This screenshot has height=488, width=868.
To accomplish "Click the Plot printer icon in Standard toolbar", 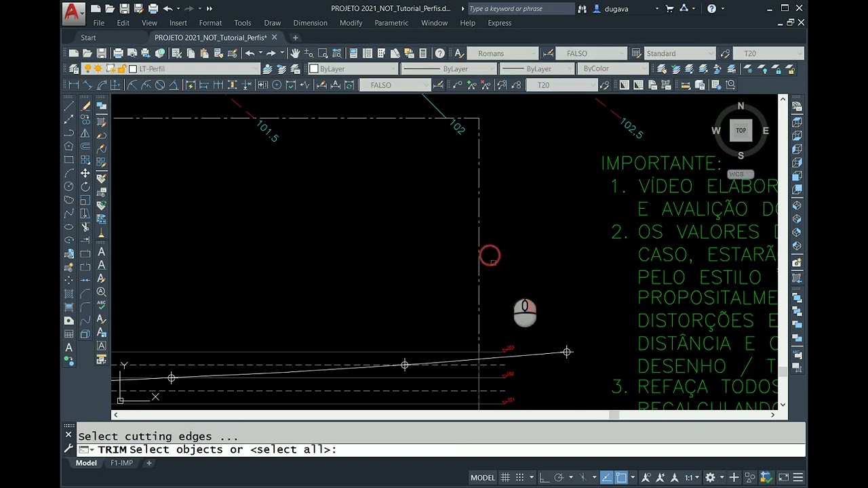I will (x=118, y=54).
